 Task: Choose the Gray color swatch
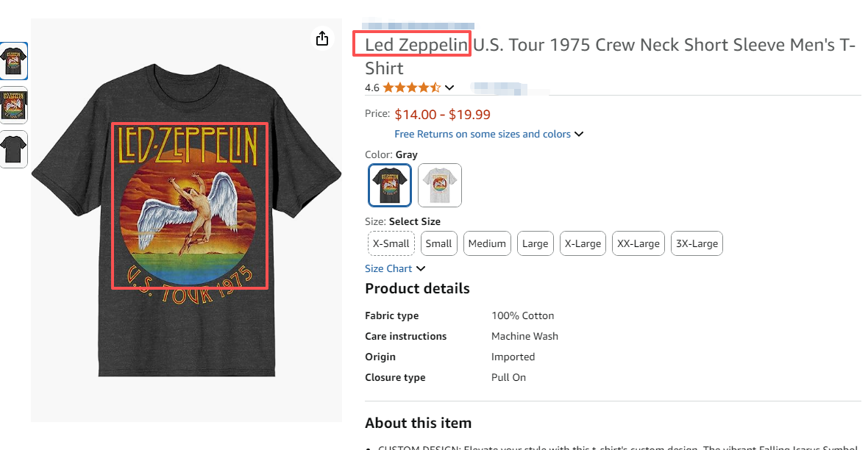pos(389,185)
